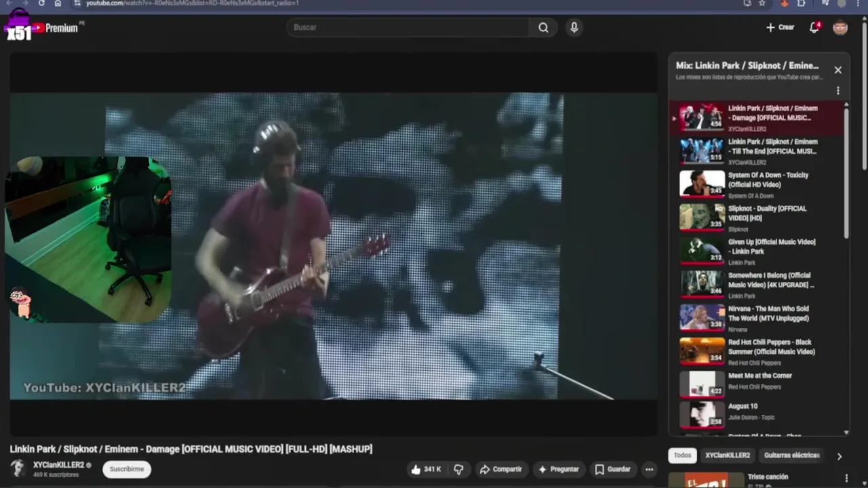Select the Todos filter chip

point(682,455)
